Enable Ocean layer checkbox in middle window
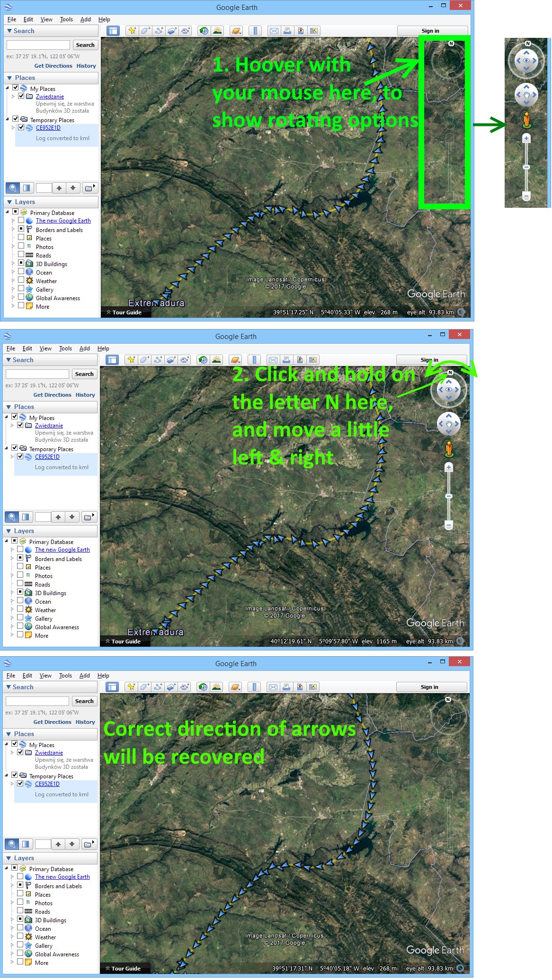The height and width of the screenshot is (980, 552). (x=20, y=601)
